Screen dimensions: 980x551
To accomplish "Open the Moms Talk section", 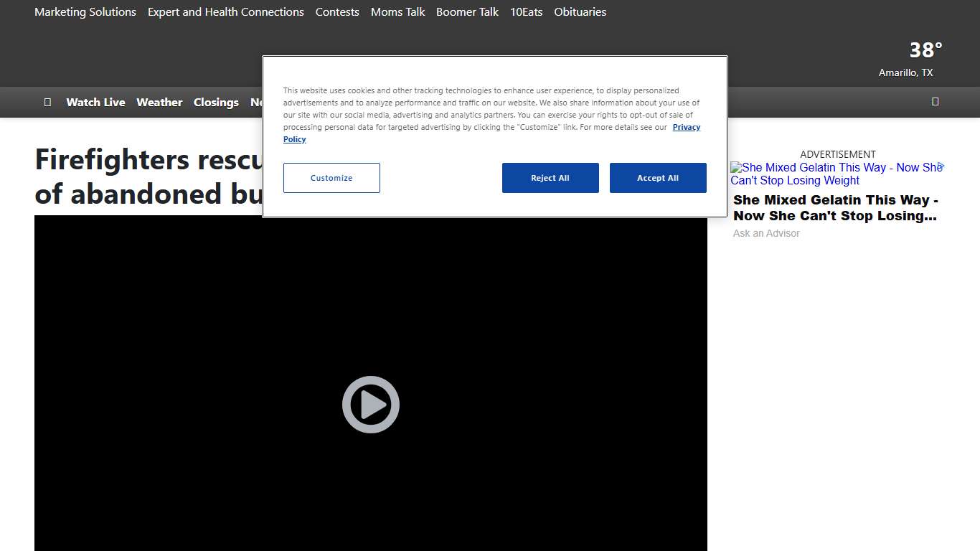I will click(x=397, y=12).
